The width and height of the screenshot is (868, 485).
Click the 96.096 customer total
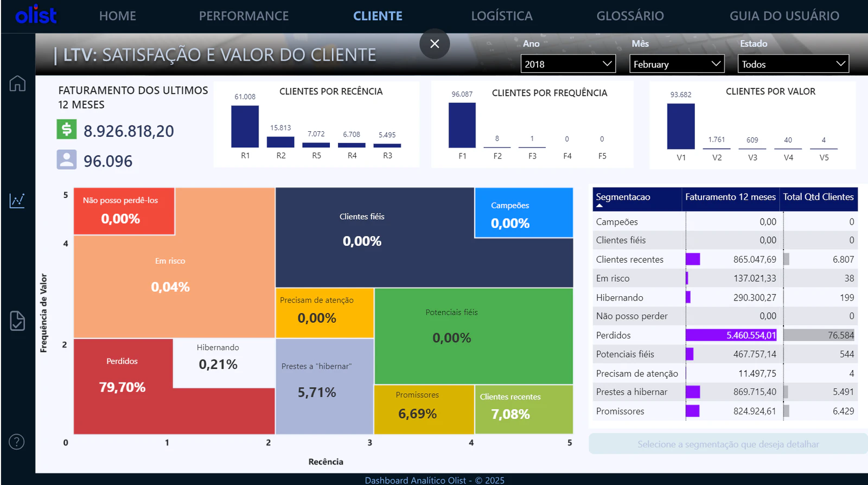[108, 161]
